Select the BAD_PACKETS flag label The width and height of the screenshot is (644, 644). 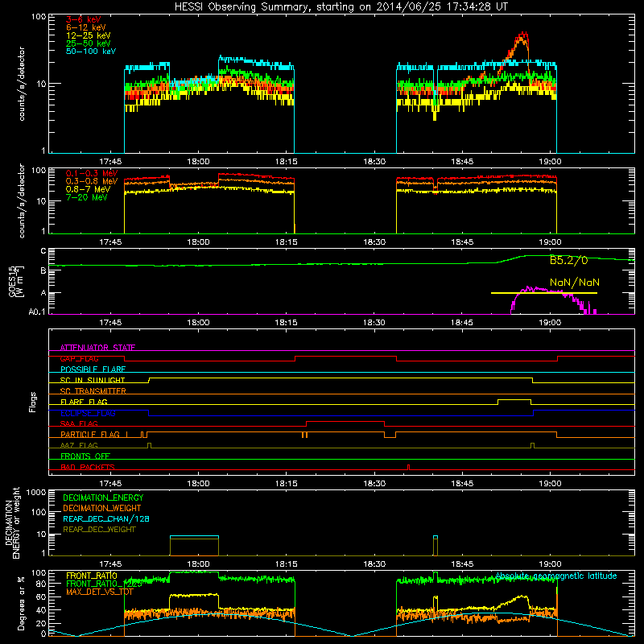click(88, 467)
